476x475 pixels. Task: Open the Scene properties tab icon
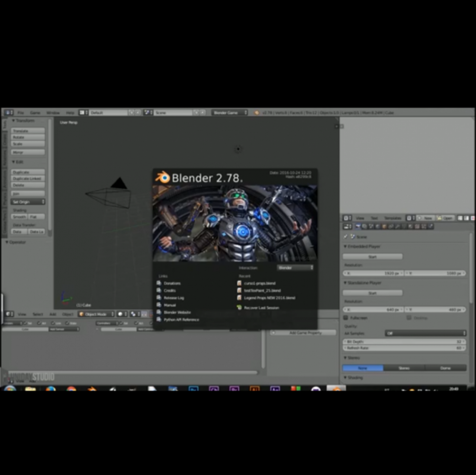coord(371,226)
